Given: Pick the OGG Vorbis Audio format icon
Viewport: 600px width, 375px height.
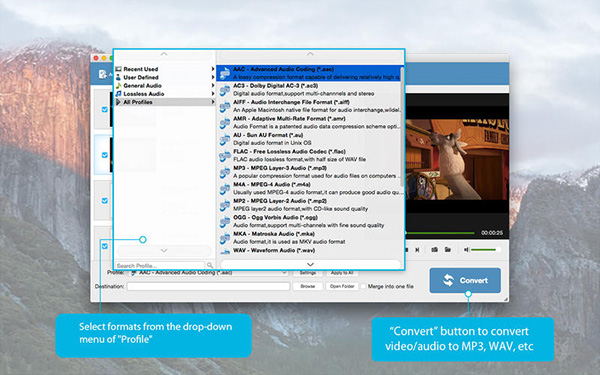Looking at the screenshot, I should click(x=225, y=222).
